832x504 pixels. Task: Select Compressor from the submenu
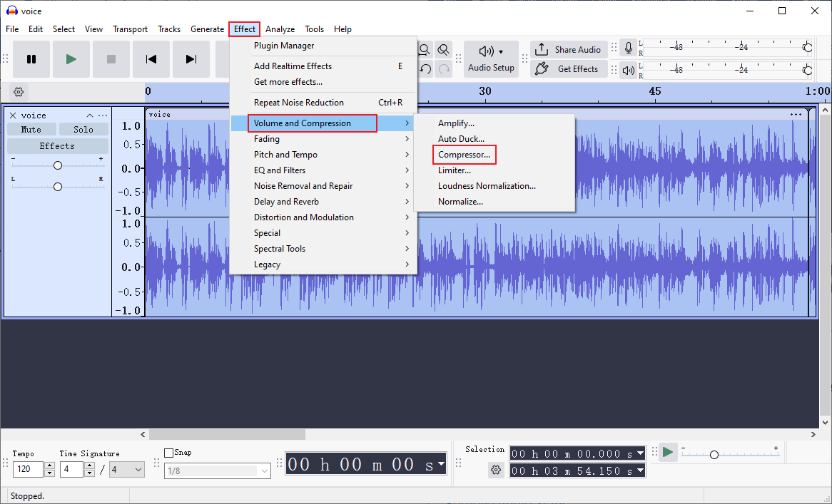click(465, 155)
